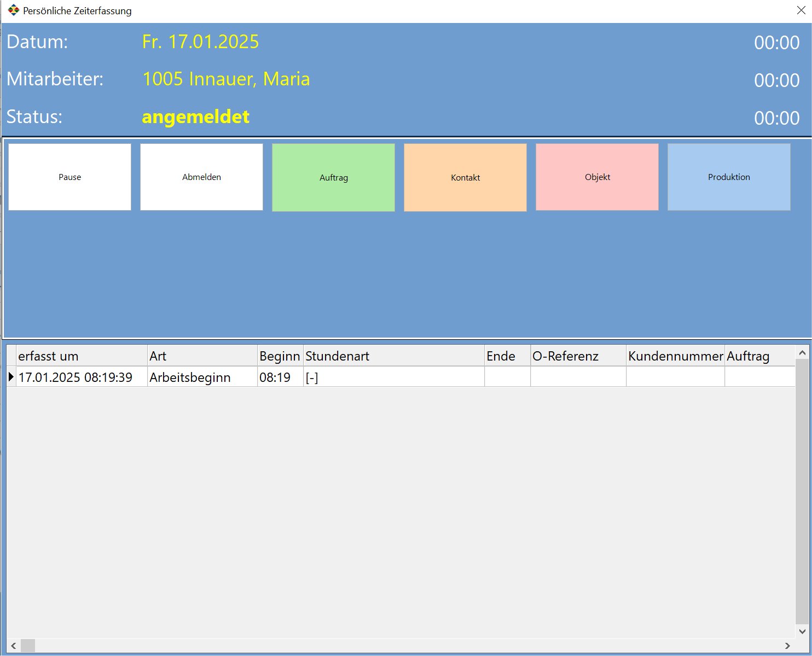Select the green Auftrag tile
This screenshot has width=812, height=656.
(333, 178)
